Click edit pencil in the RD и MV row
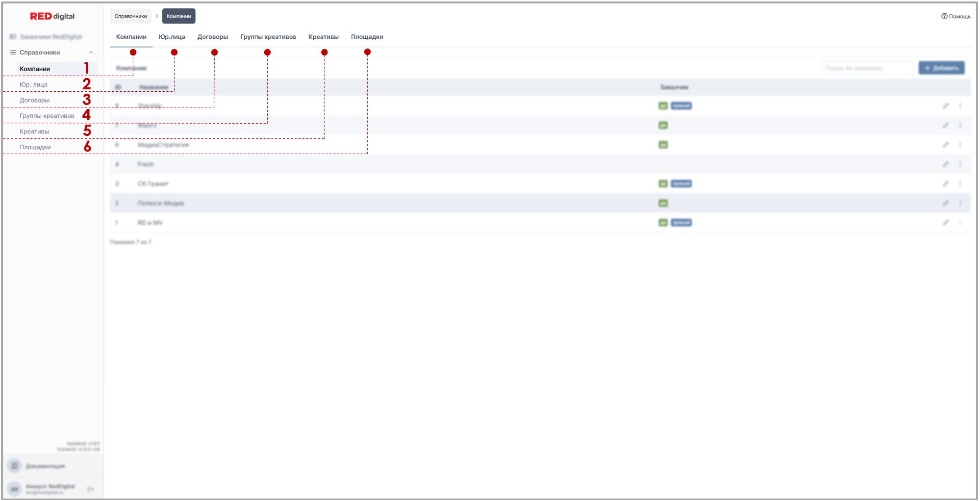 coord(945,223)
